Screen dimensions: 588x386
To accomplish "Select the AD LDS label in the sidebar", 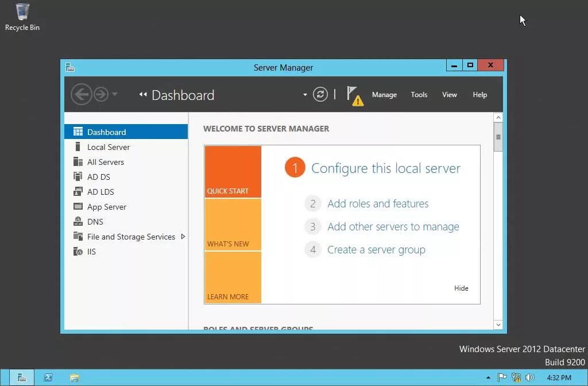I will point(100,192).
